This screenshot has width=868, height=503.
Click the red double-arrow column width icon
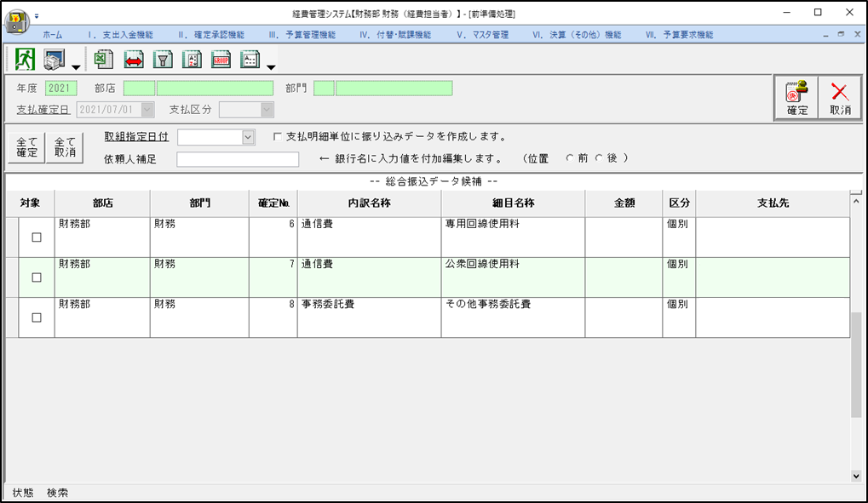click(134, 60)
